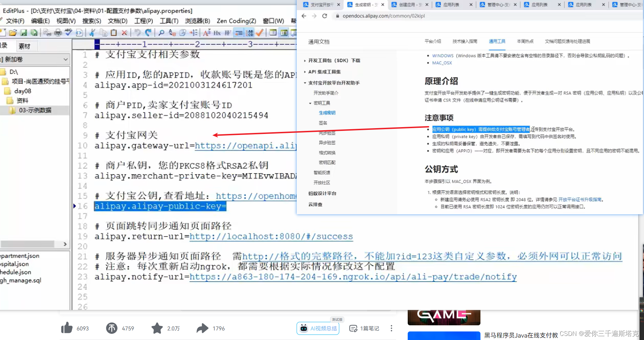Viewport: 644px width, 340px height.
Task: Click scroll-right arrow of directory panel
Action: pos(65,244)
